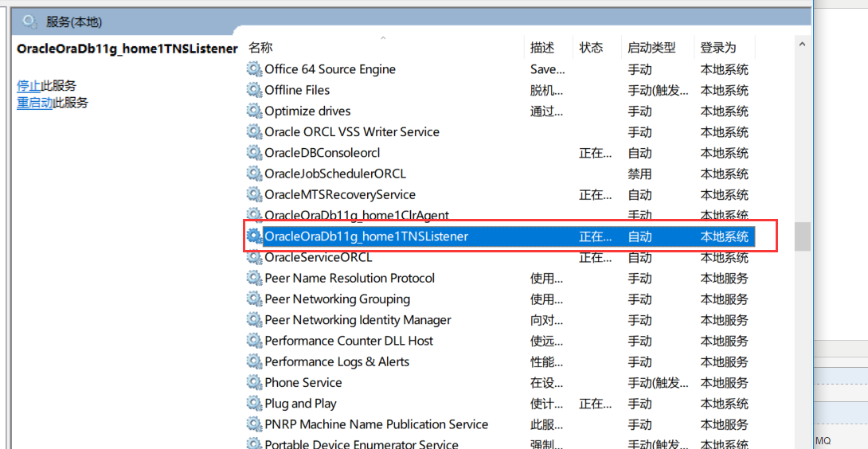Click the vertical scrollbar thumb of services list

tap(803, 236)
